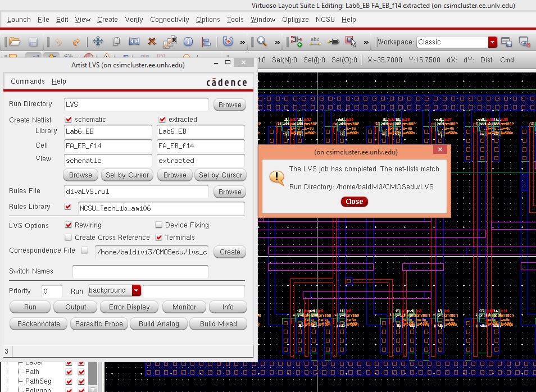
Task: Enable the Device Fixing checkbox
Action: coord(159,225)
